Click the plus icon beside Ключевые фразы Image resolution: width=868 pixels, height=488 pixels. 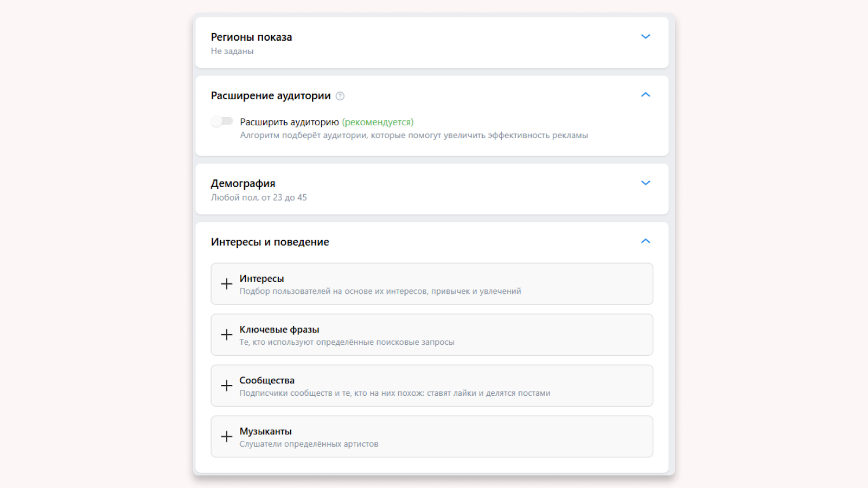pyautogui.click(x=227, y=335)
